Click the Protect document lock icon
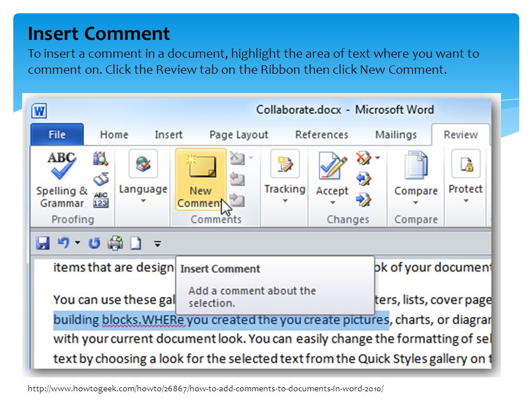The image size is (532, 399). click(466, 163)
